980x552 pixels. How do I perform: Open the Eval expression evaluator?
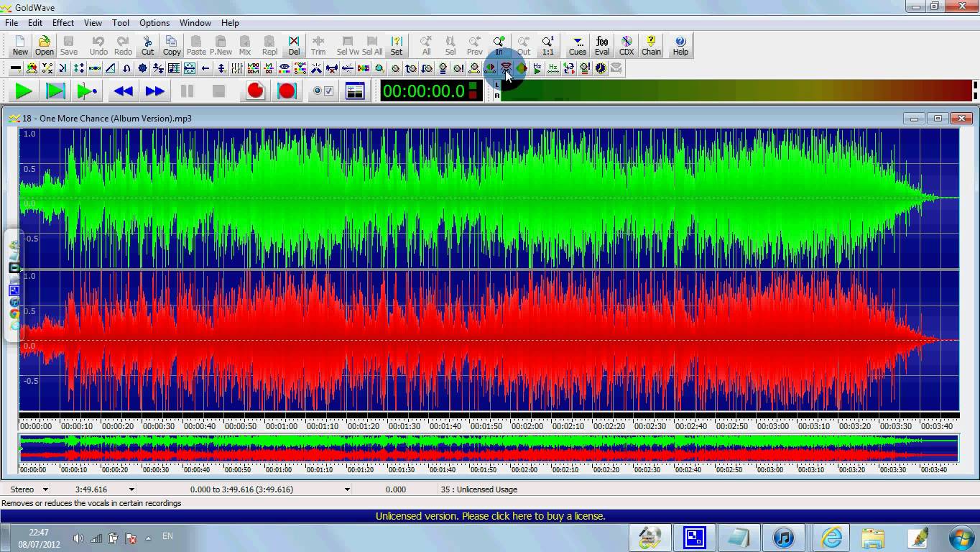coord(602,46)
